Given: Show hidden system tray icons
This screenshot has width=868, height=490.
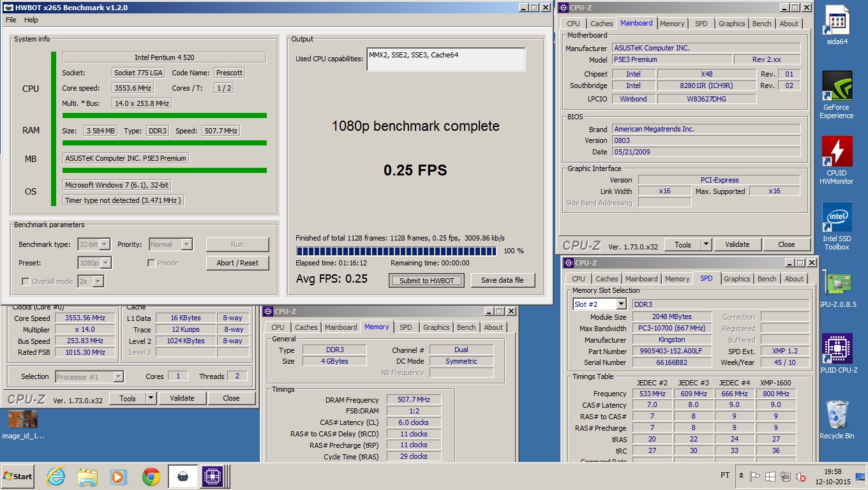Looking at the screenshot, I should point(741,476).
